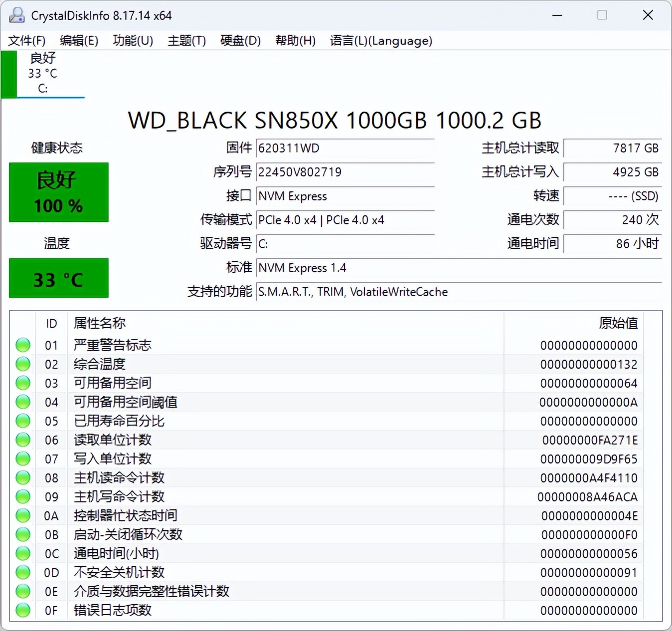Image resolution: width=672 pixels, height=631 pixels.
Task: Select the 严重警告标志 attribute row
Action: coord(327,345)
